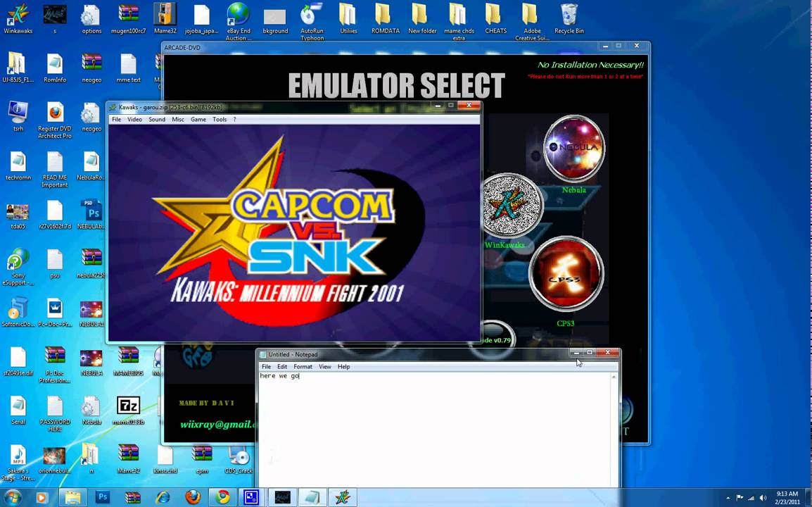Open the Register DVD Architect Pro shortcut

point(54,120)
